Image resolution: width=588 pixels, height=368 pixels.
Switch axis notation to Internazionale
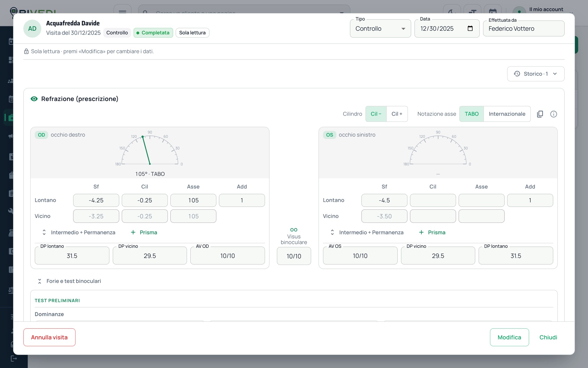point(507,114)
